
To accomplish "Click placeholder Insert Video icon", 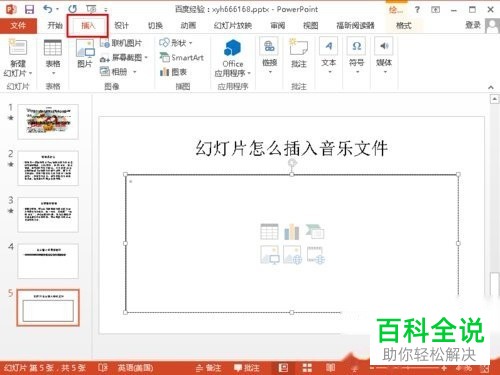I will tap(316, 255).
